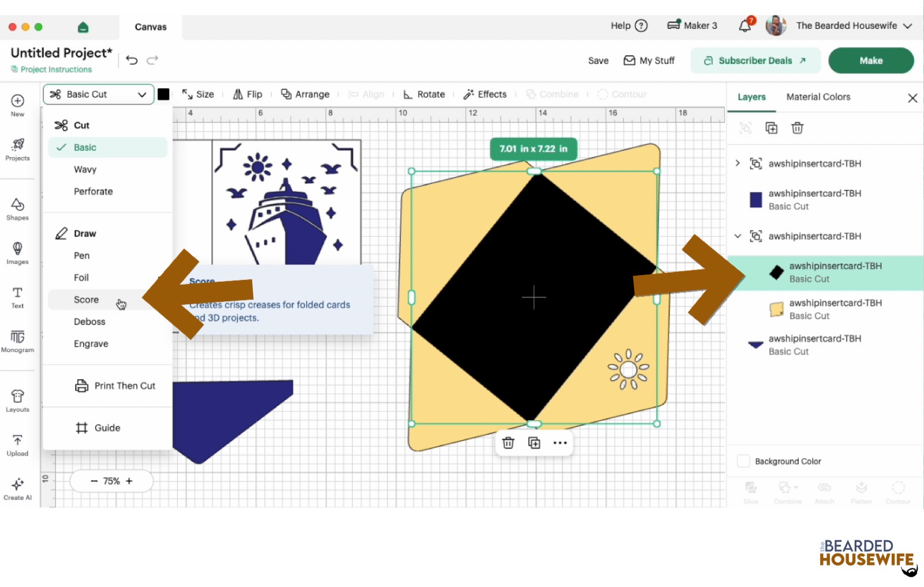
Task: Click the Canvas tab
Action: click(151, 27)
